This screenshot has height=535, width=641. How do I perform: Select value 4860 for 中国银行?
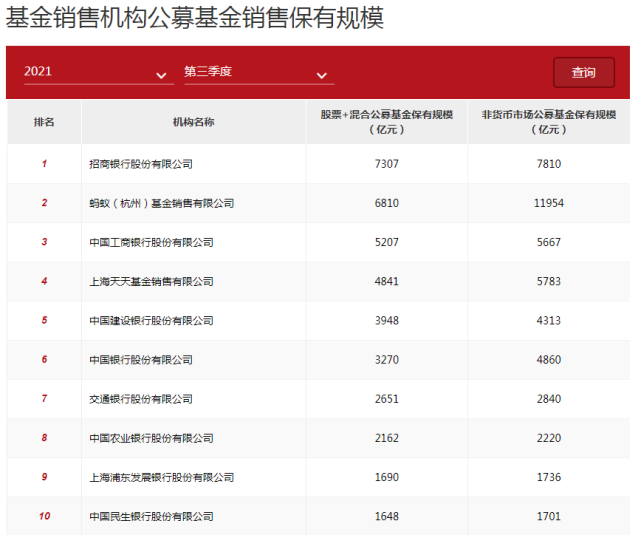coord(549,360)
